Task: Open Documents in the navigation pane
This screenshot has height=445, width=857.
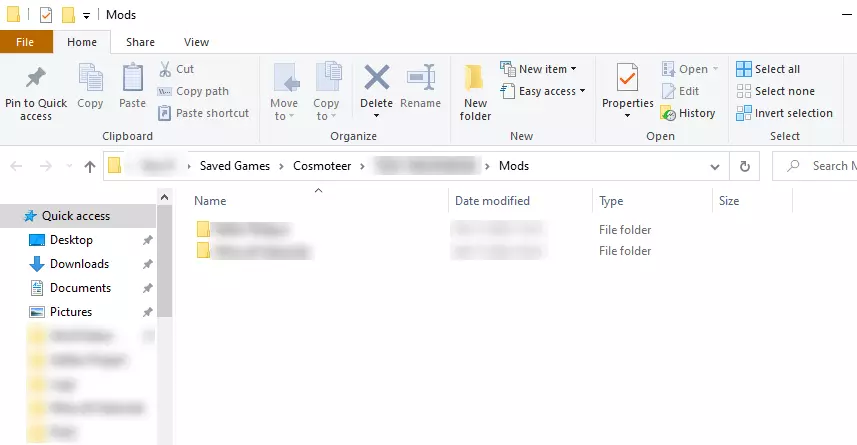Action: tap(80, 288)
